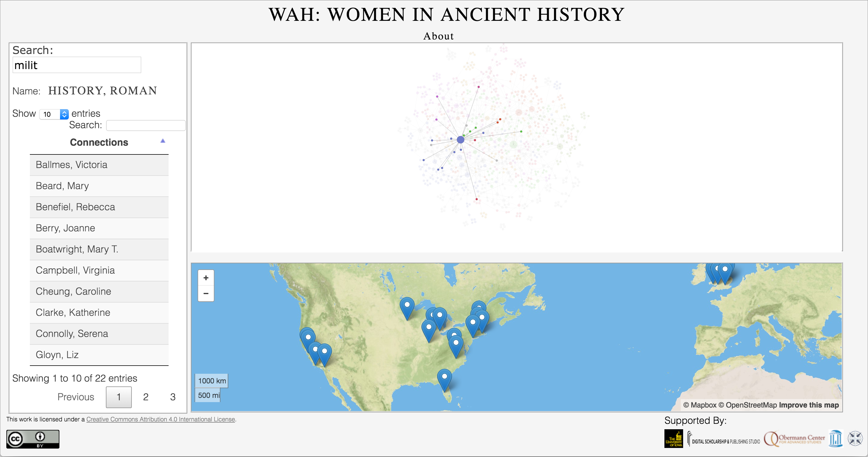Open the Creative Commons Attribution 4.0 license link
Screen dimensions: 868x457
(x=160, y=419)
